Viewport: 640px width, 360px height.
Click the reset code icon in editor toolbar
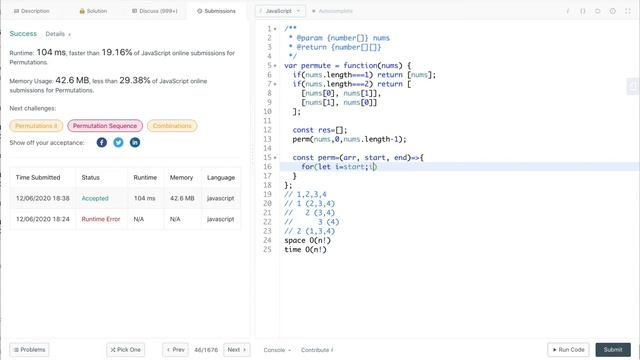coord(598,11)
